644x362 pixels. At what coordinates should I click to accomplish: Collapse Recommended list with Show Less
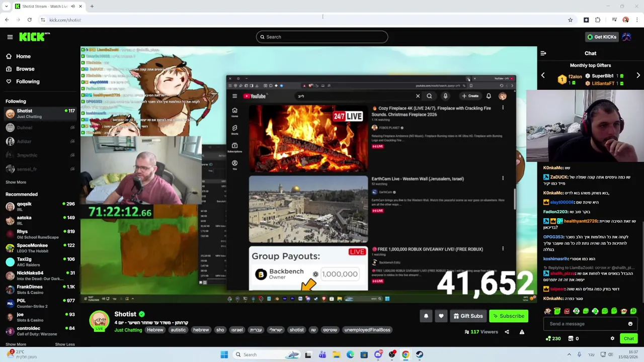pos(64,344)
